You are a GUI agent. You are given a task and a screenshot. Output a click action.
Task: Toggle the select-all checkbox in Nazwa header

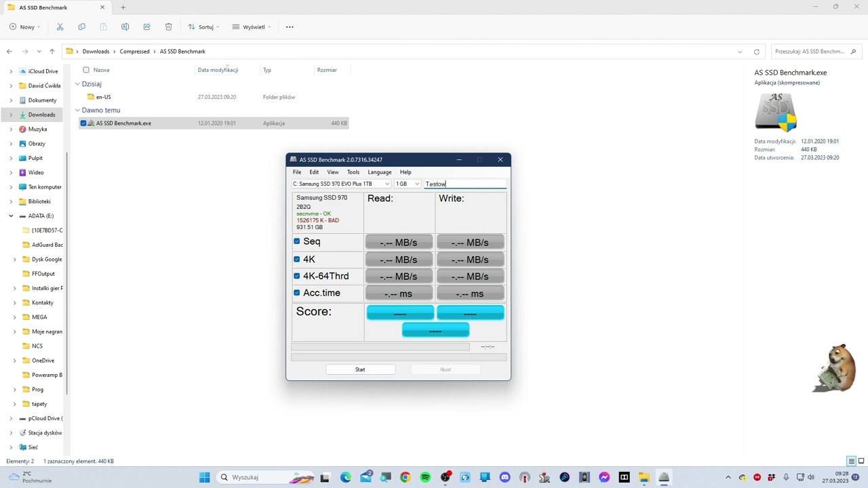tap(86, 70)
